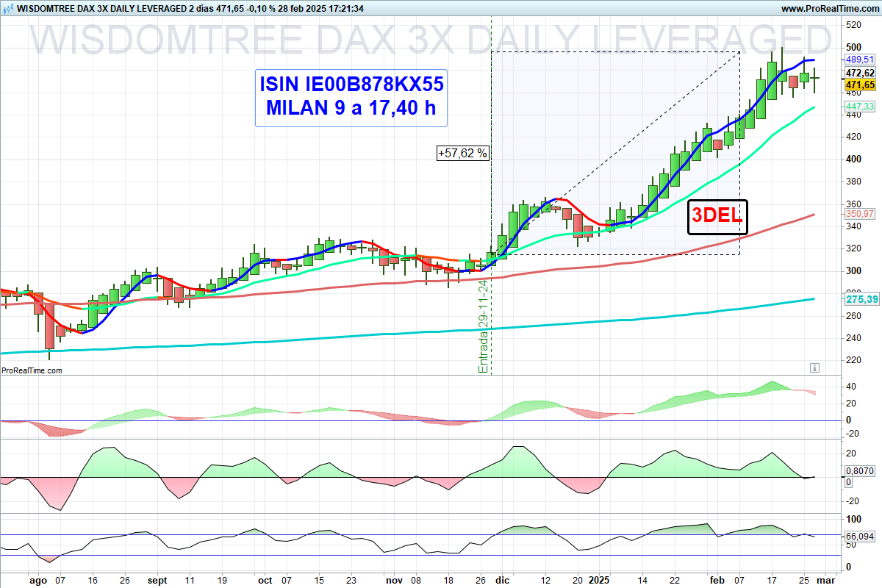
Task: Click the cyan 275,39 moving average tag
Action: point(859,299)
